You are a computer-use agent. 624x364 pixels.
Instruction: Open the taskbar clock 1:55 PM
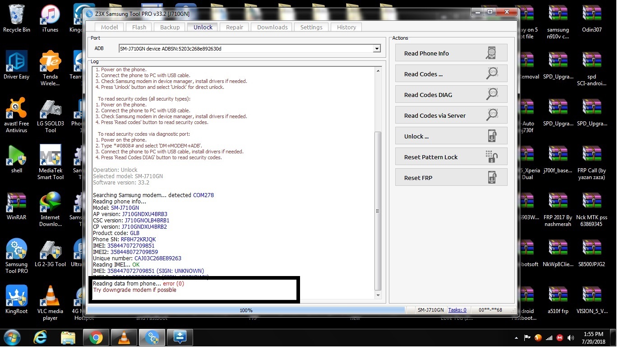click(x=593, y=337)
